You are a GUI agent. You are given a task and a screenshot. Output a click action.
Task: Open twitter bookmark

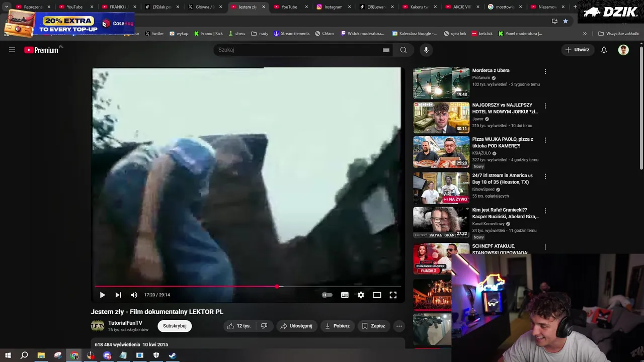(x=154, y=34)
